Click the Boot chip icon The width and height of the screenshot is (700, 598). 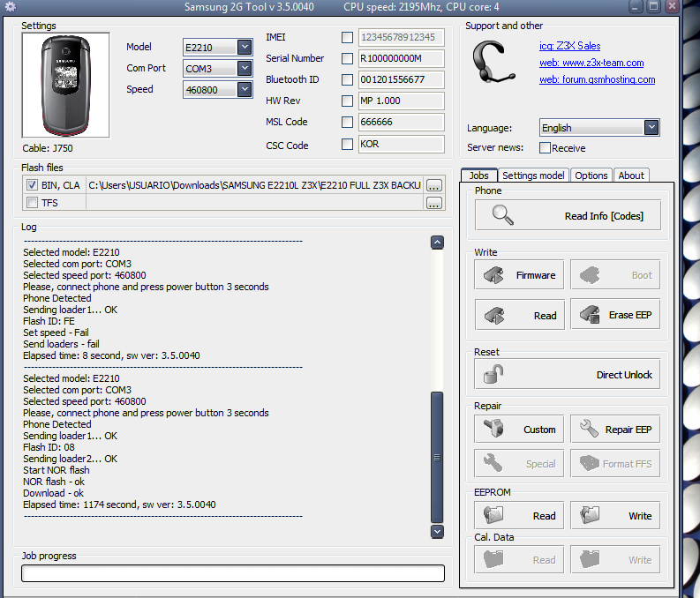pyautogui.click(x=590, y=275)
